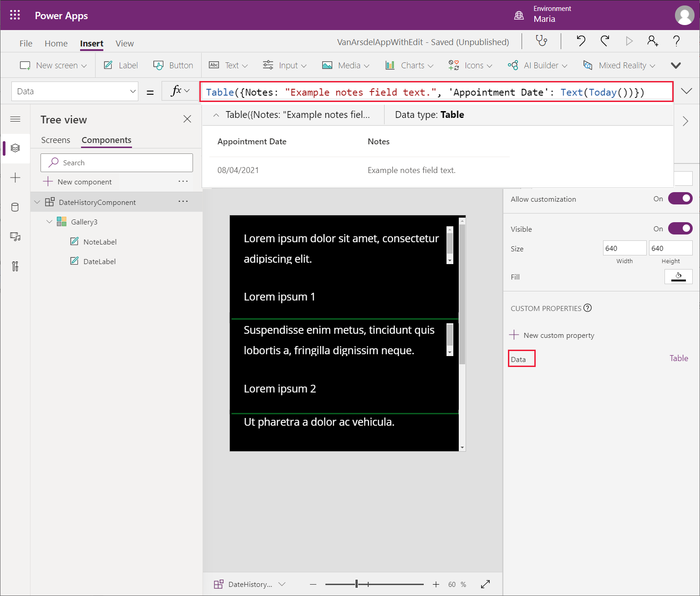This screenshot has height=596, width=700.
Task: Open the Data sources cylinder icon in sidebar
Action: click(15, 208)
